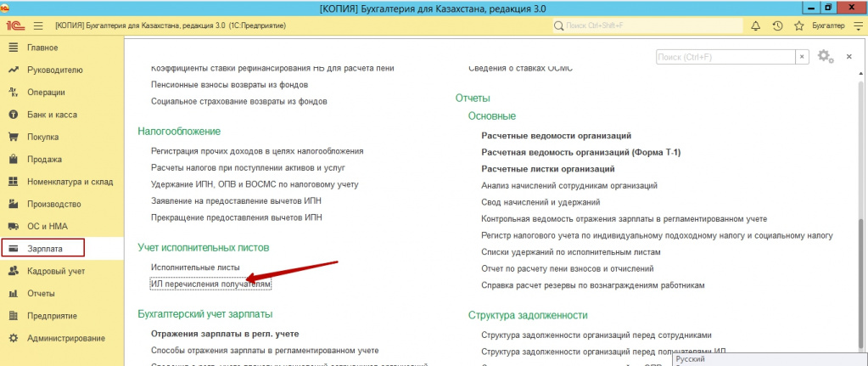Screen dimensions: 868x366
Task: Open ИЛ перечисления получателям
Action: click(x=210, y=284)
